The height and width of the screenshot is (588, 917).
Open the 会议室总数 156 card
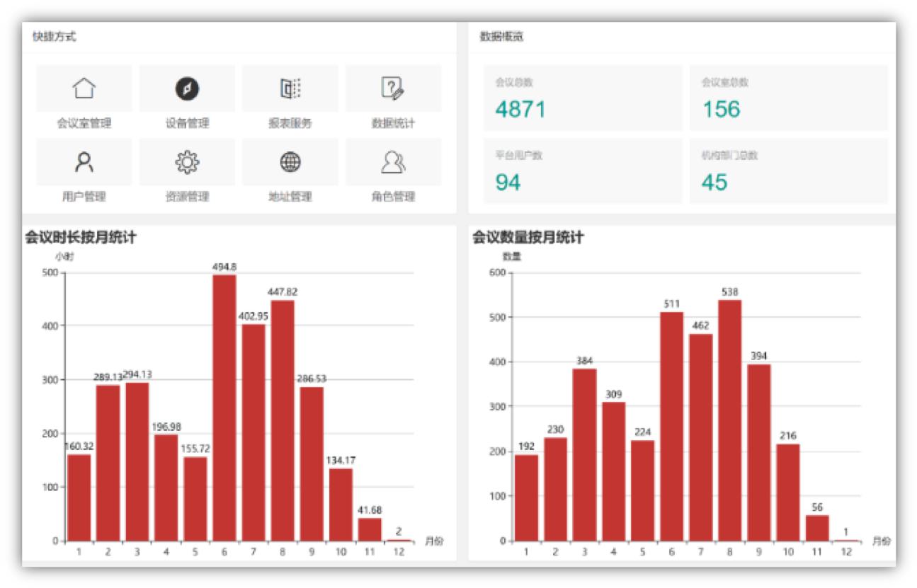point(788,98)
